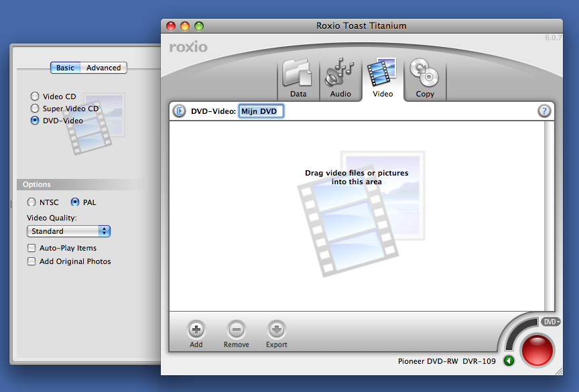Check Add Original Photos option

(31, 261)
